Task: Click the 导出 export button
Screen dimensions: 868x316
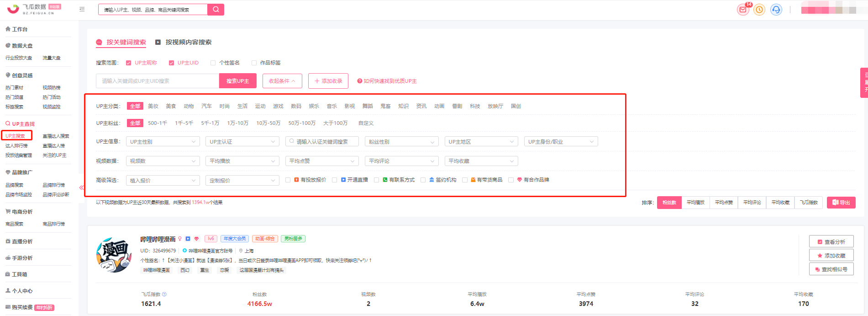Action: [x=841, y=203]
